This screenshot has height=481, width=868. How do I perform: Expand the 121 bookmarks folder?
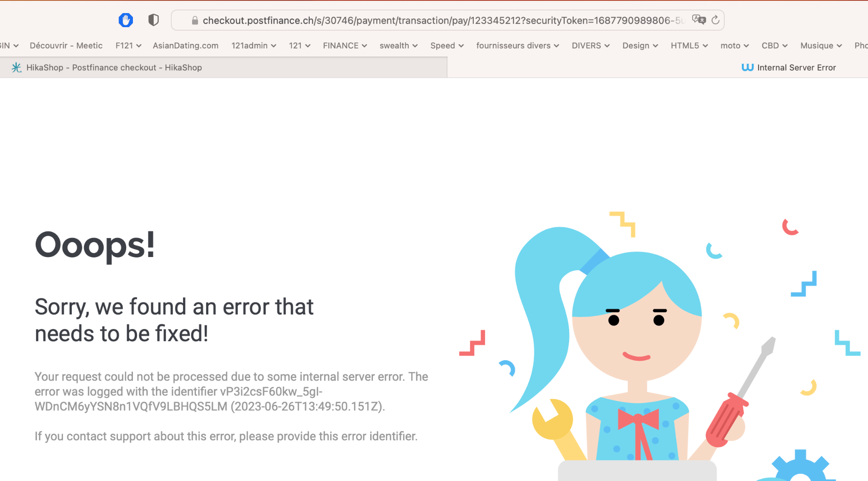[300, 46]
